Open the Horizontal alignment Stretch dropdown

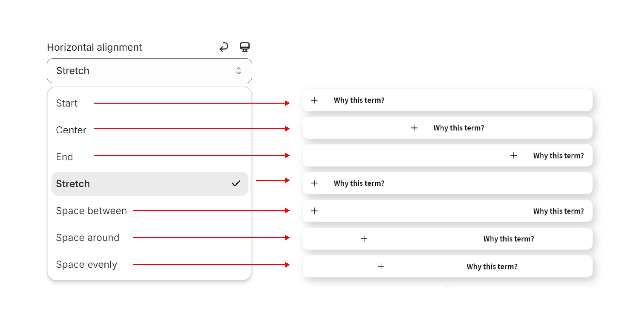pyautogui.click(x=149, y=71)
